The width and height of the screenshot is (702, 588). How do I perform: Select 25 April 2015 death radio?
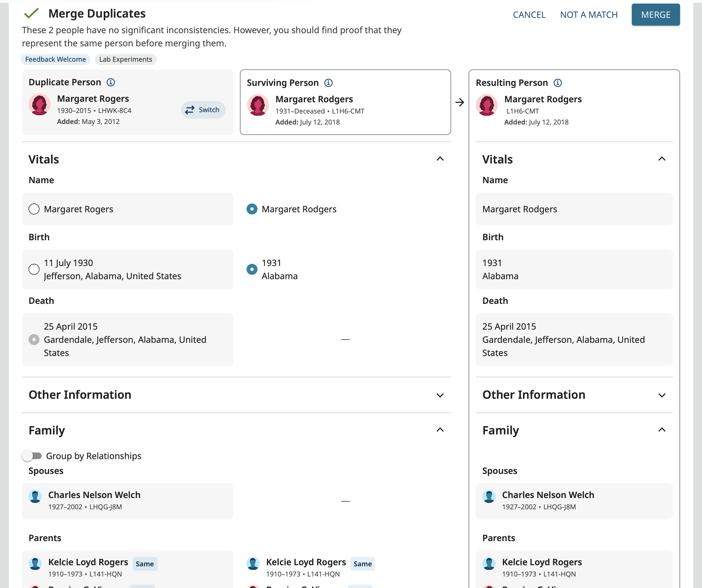tap(34, 340)
